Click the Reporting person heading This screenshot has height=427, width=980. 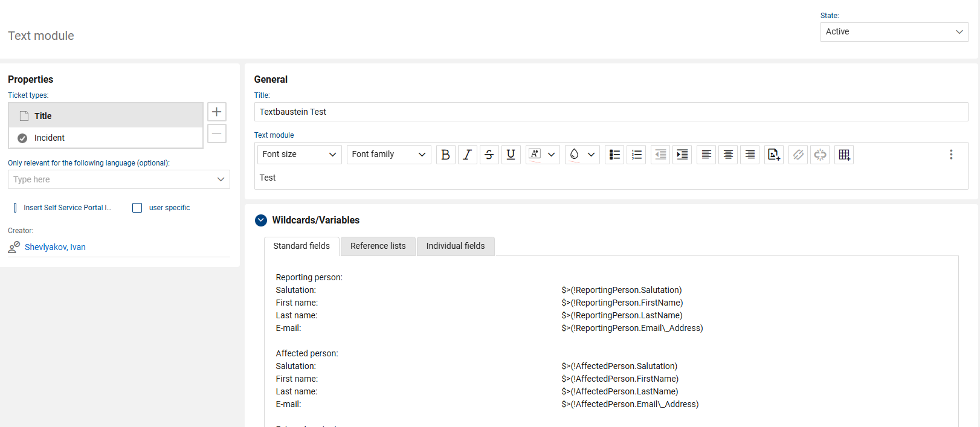309,277
